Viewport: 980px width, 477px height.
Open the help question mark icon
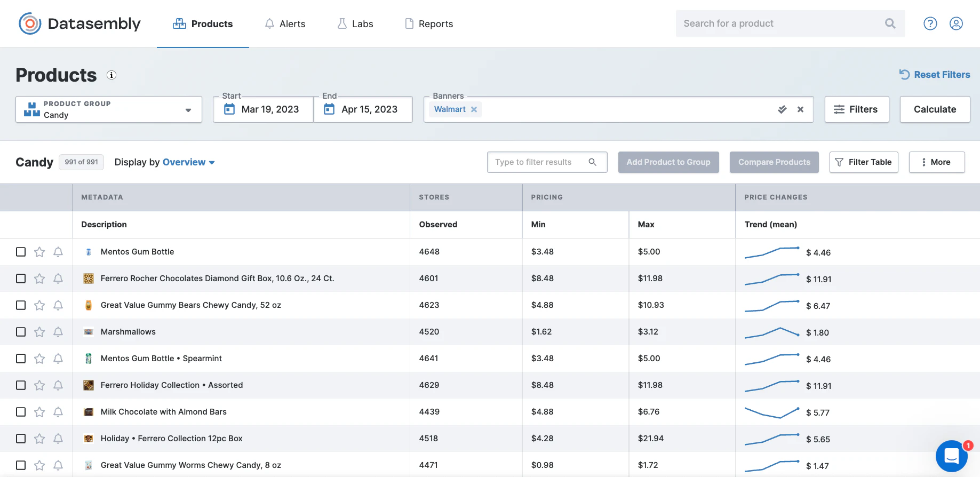click(930, 23)
